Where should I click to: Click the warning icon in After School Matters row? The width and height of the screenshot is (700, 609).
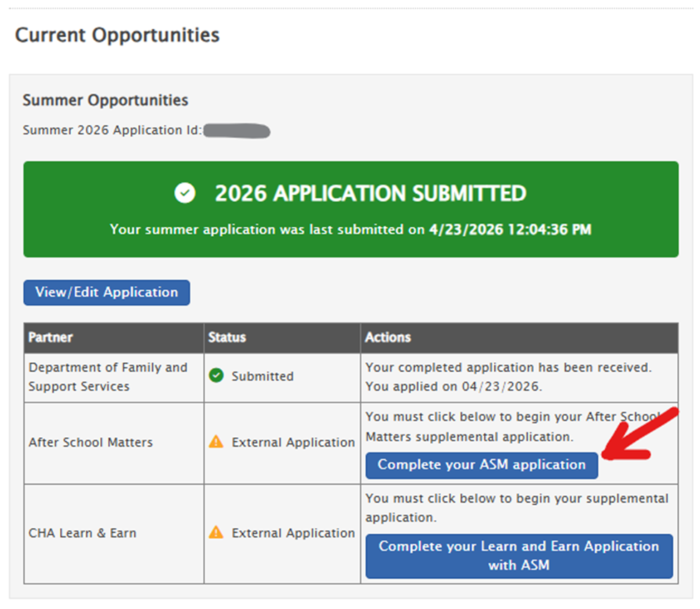point(216,442)
